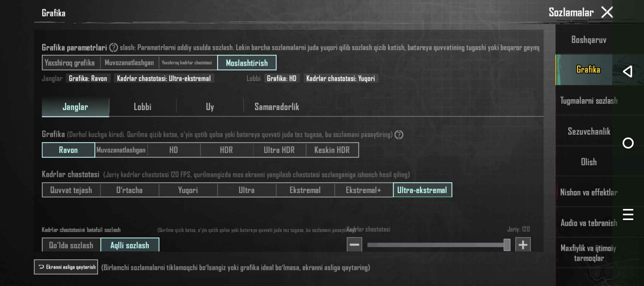The image size is (644, 286).
Task: Decrease frame rate with minus button
Action: 354,245
